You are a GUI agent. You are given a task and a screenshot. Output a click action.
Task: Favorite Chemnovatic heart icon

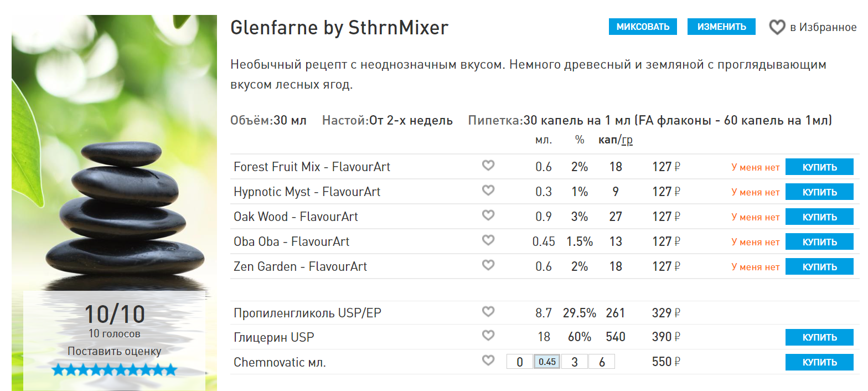pyautogui.click(x=488, y=361)
